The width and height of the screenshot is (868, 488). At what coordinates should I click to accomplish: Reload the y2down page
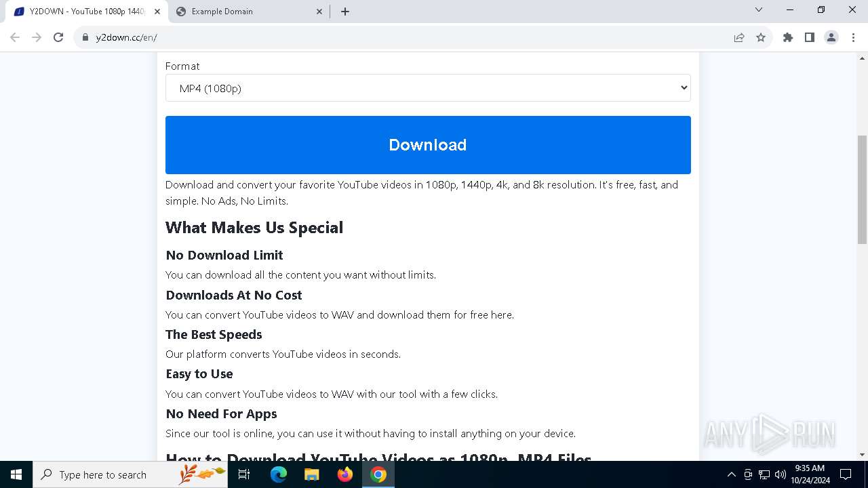coord(58,37)
